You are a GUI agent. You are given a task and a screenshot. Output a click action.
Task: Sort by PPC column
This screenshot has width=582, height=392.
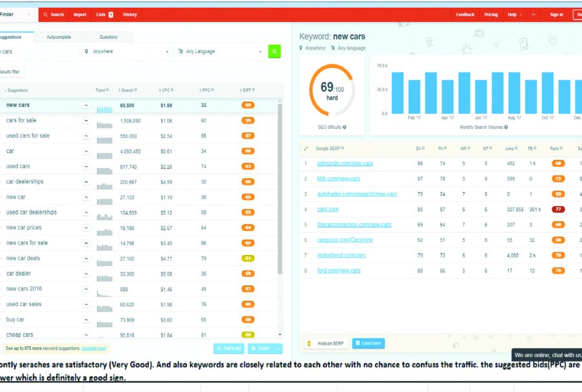click(206, 90)
